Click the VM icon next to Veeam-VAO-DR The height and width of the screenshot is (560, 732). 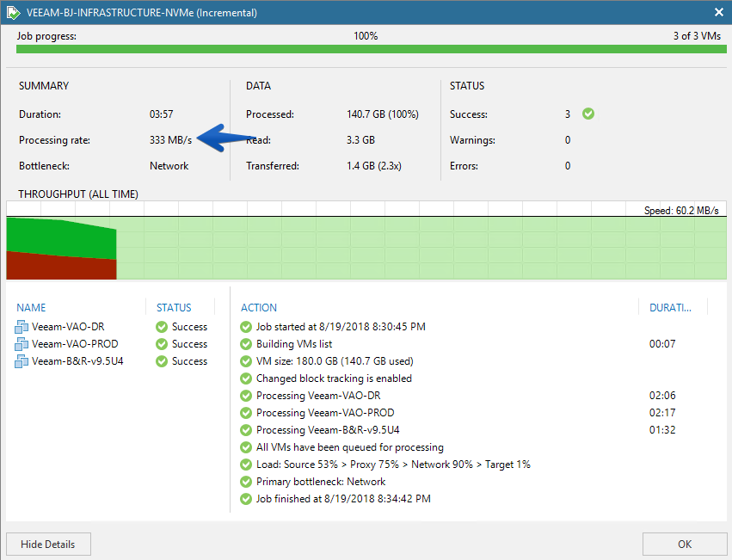pos(22,327)
